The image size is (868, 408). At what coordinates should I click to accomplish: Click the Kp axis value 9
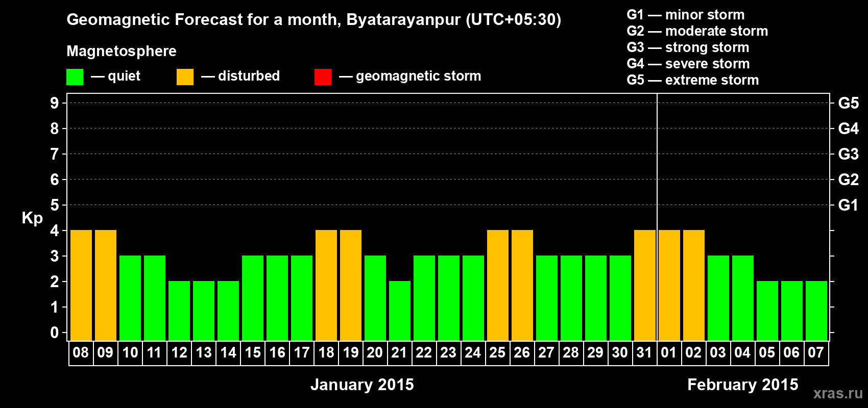pyautogui.click(x=55, y=103)
